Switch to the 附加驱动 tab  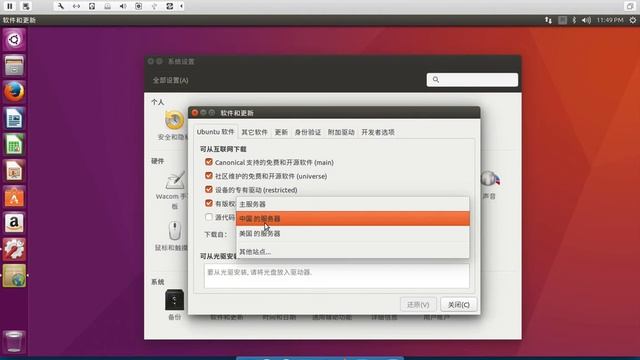[x=341, y=132]
